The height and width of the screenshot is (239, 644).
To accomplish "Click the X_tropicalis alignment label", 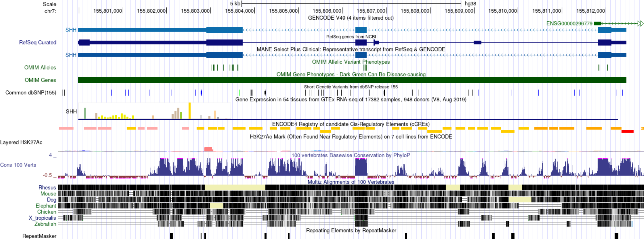I will (x=42, y=218).
